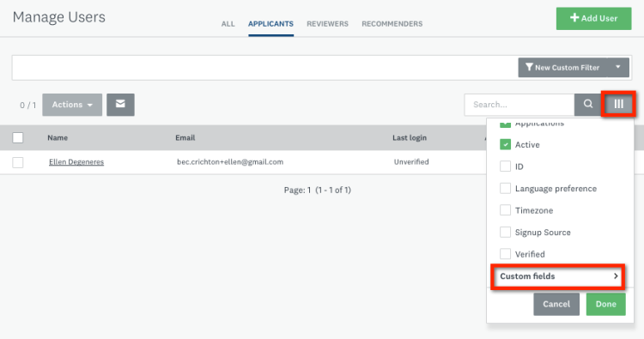The width and height of the screenshot is (644, 339).
Task: Sort by the Email column header
Action: click(185, 138)
